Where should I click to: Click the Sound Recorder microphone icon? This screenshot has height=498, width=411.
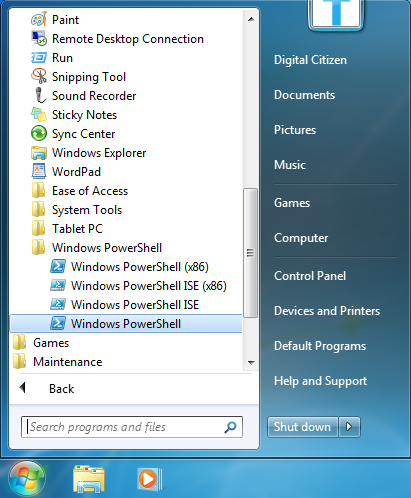coord(40,96)
